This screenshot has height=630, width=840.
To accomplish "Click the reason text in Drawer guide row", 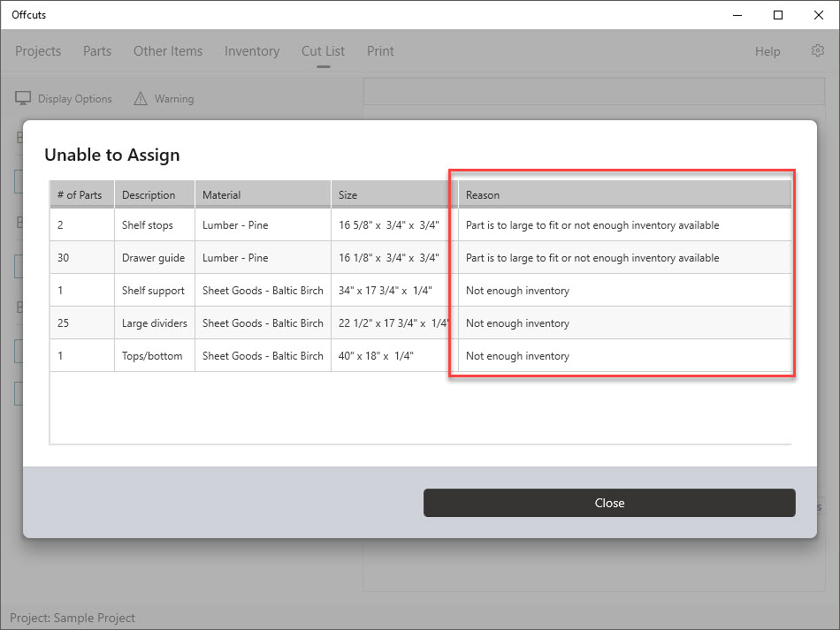I will [x=592, y=258].
